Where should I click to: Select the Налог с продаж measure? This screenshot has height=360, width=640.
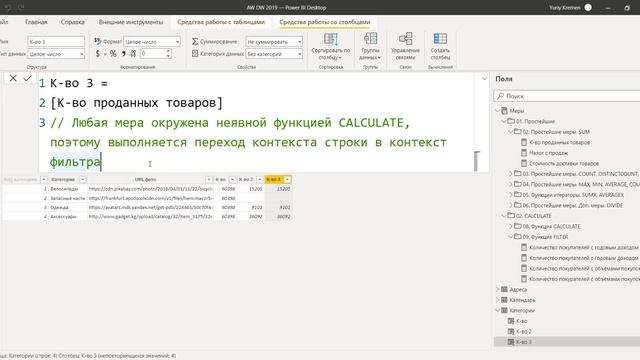(548, 153)
